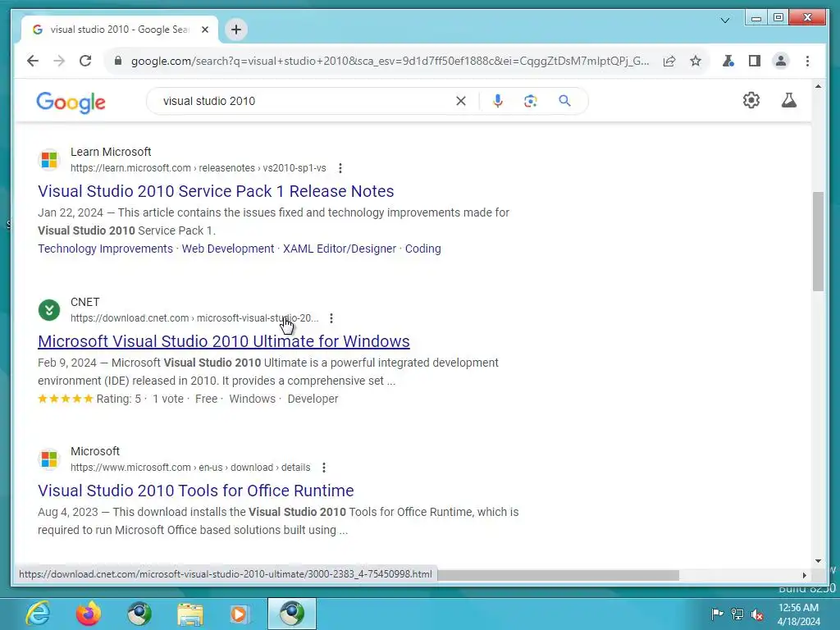Screen dimensions: 840x630
Task: Submit search with the magnifier icon
Action: tap(564, 101)
